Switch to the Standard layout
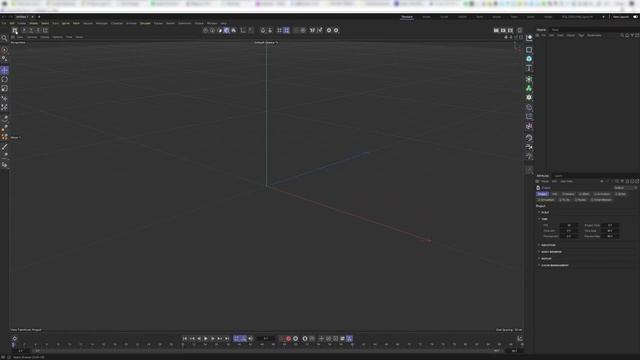Viewport: 640px width, 360px height. click(x=407, y=17)
